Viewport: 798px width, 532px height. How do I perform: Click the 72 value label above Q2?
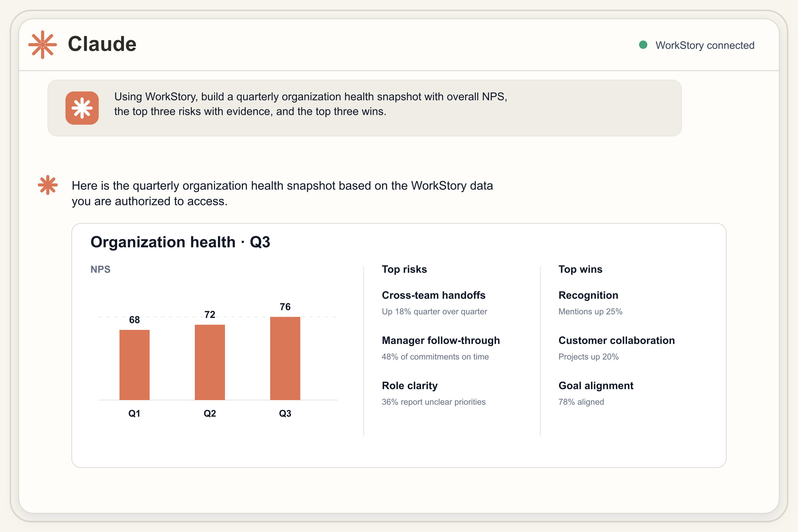point(210,315)
